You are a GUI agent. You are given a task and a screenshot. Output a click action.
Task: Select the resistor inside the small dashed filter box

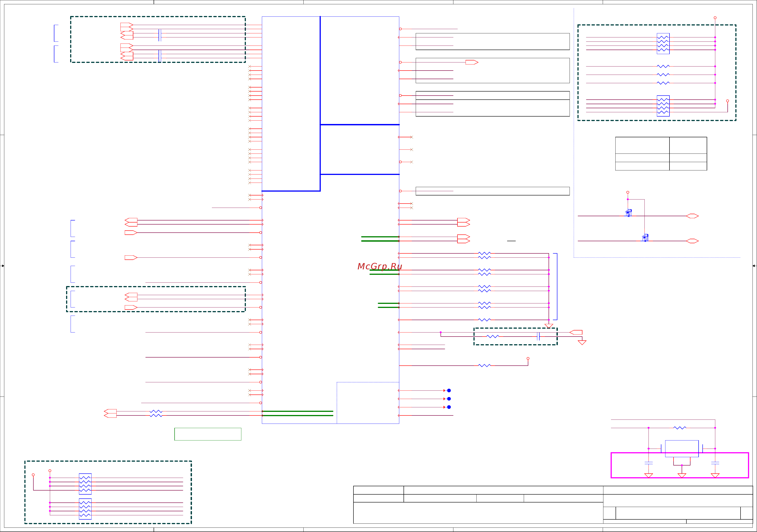click(493, 336)
